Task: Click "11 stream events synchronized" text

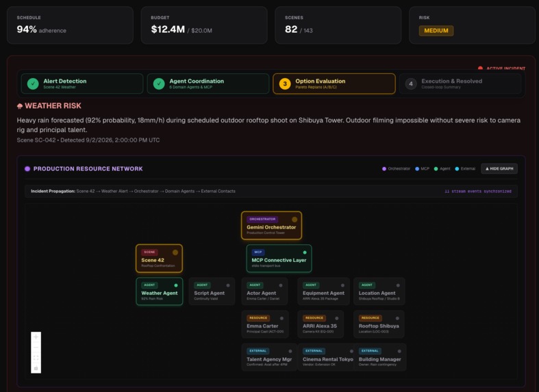Action: [478, 191]
